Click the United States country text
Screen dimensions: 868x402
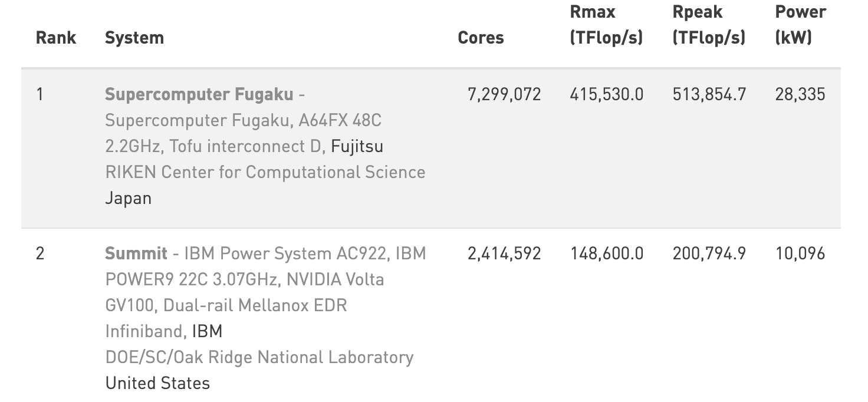(x=157, y=383)
